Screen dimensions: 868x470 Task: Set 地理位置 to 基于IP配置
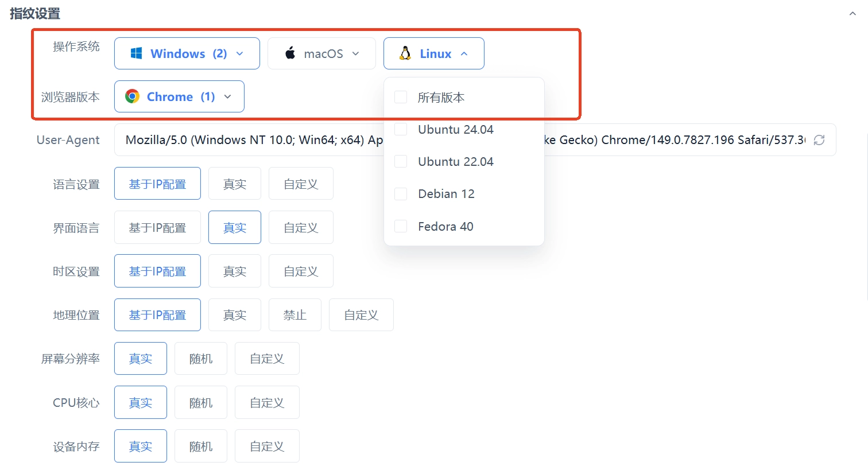click(157, 314)
